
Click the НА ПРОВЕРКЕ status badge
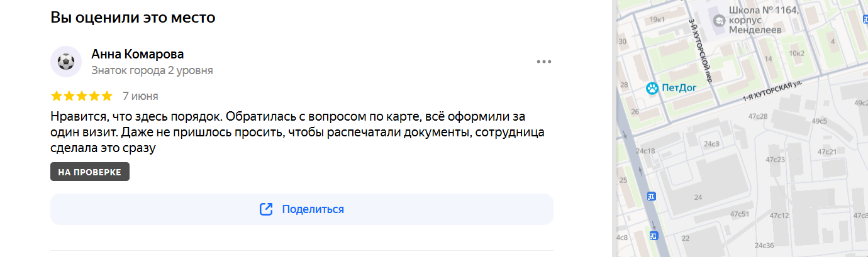click(x=90, y=172)
